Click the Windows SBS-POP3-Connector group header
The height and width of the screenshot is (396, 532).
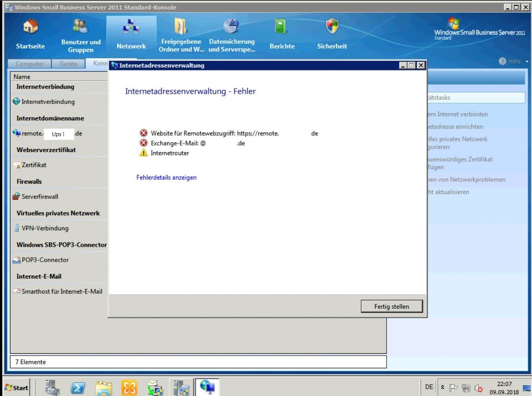(62, 245)
